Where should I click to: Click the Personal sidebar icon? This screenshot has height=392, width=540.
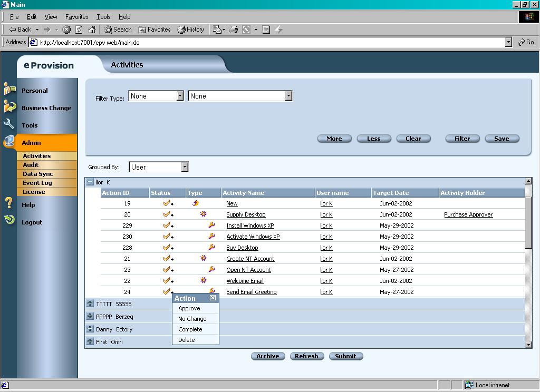pos(9,89)
